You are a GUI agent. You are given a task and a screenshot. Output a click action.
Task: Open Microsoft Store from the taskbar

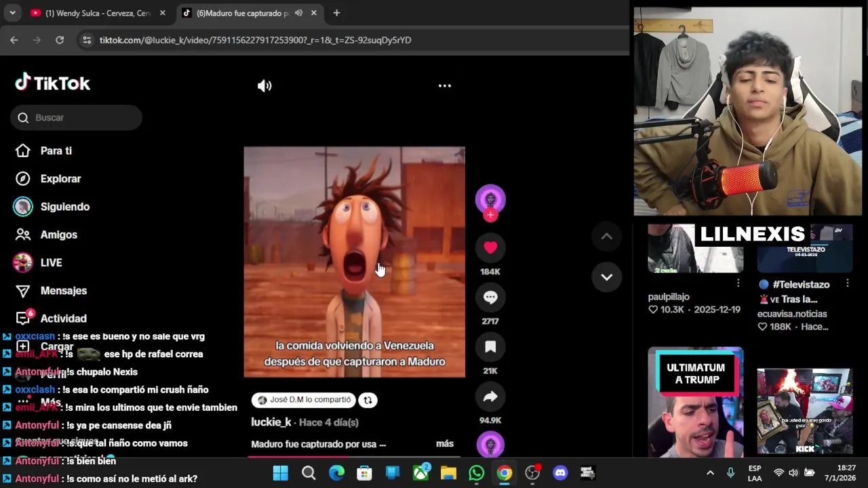[364, 472]
